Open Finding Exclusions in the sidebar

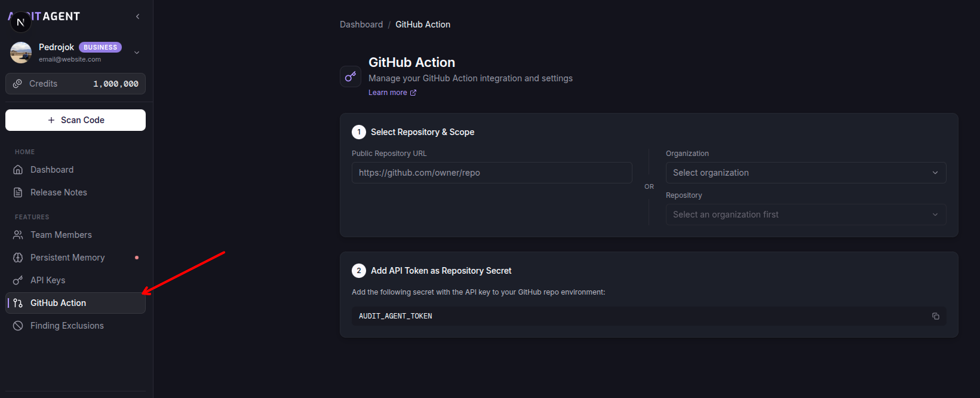click(75, 326)
